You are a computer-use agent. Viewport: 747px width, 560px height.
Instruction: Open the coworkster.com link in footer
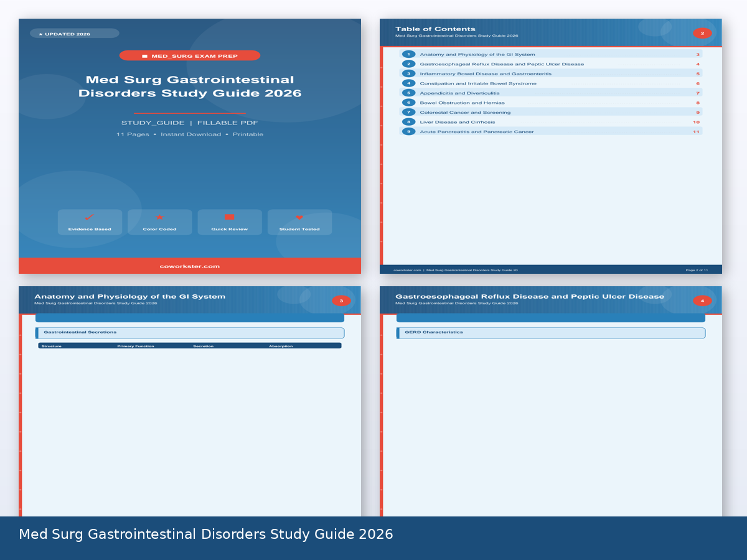click(190, 266)
